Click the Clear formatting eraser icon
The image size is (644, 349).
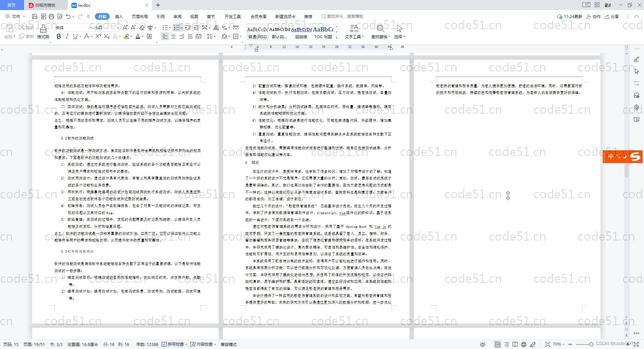(x=142, y=28)
